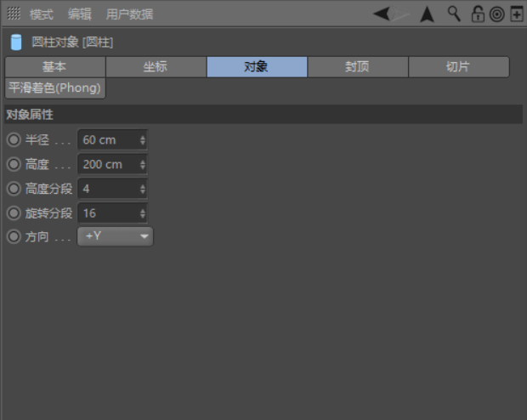Open the magnifier search icon
Screen dimensions: 527x420
point(454,14)
